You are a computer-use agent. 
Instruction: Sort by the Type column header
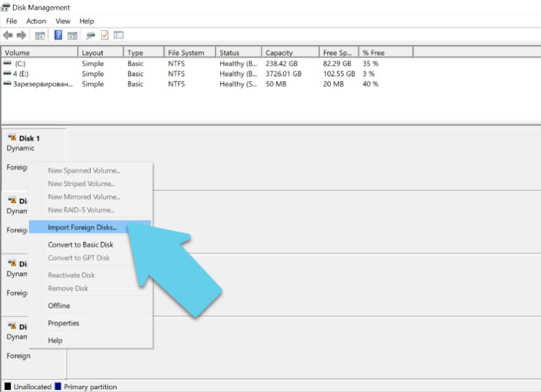pos(144,52)
